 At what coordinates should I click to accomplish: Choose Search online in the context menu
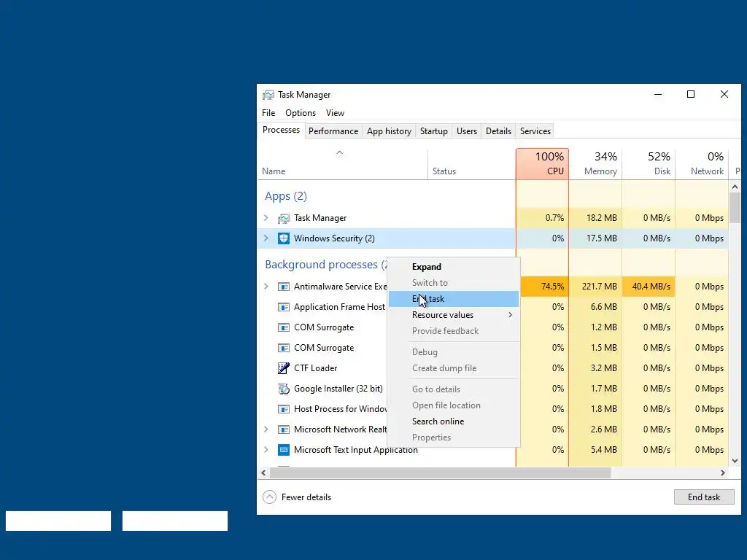(x=454, y=421)
